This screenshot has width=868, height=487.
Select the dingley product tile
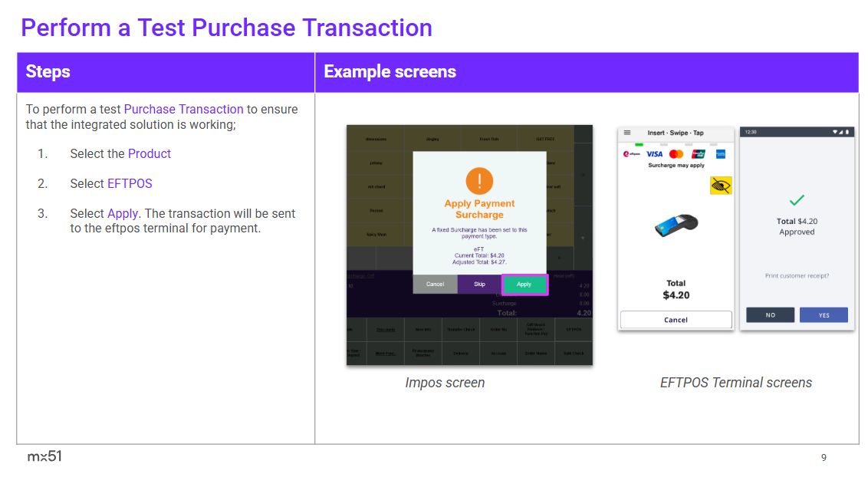click(432, 139)
